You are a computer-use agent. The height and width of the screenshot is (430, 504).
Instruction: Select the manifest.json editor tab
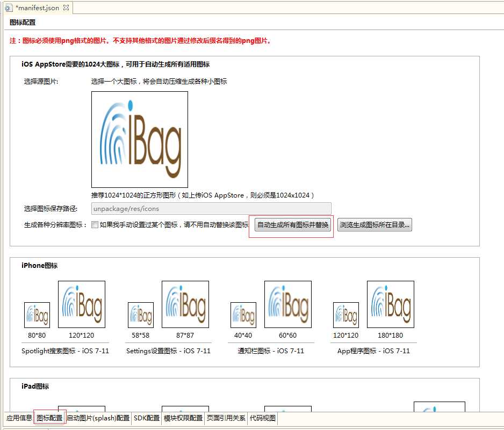pyautogui.click(x=38, y=8)
